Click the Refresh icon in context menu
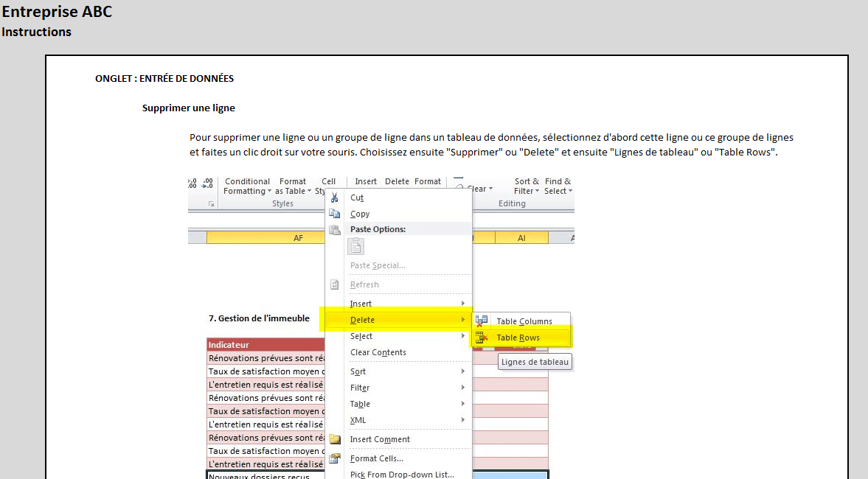Image resolution: width=868 pixels, height=479 pixels. (335, 284)
